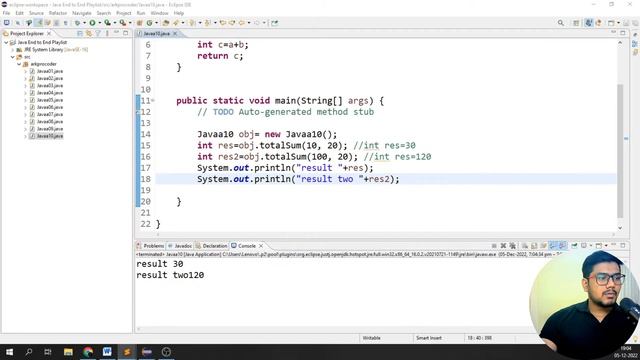The width and height of the screenshot is (640, 360).
Task: Click the Windows Start button
Action: pos(9,352)
